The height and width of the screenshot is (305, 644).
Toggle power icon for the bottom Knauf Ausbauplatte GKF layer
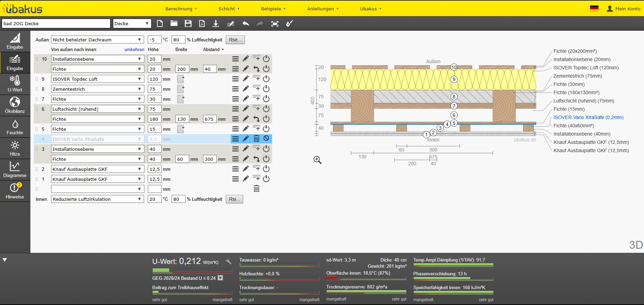click(x=266, y=179)
